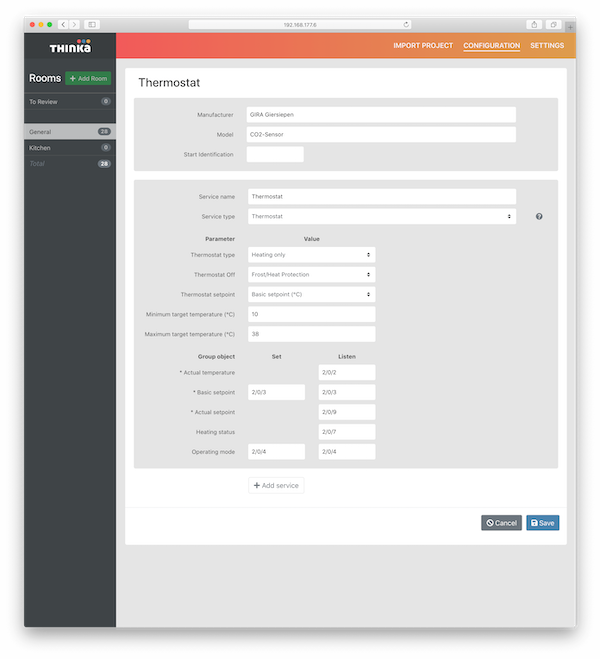Viewport: 600px width, 659px height.
Task: Show all tabs overview button
Action: point(553,24)
